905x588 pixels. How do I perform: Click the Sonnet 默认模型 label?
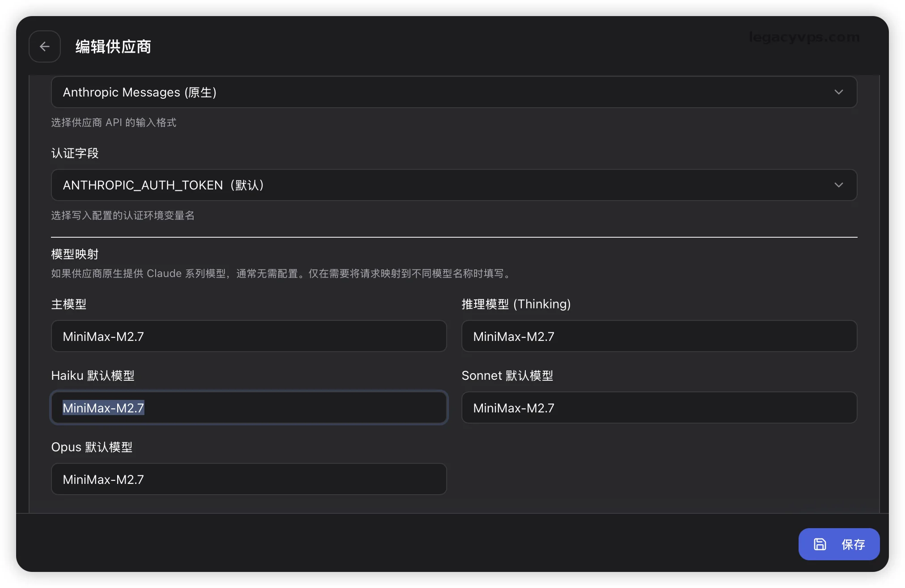click(x=507, y=375)
